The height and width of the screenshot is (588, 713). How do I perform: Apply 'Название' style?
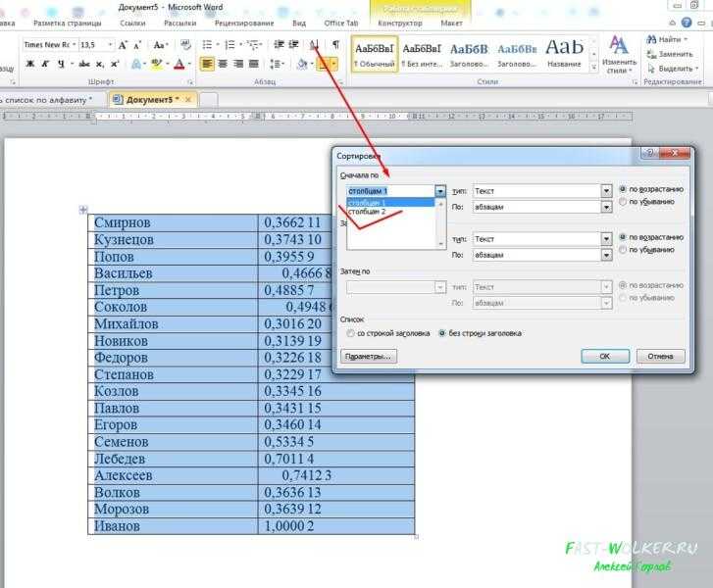(x=564, y=54)
